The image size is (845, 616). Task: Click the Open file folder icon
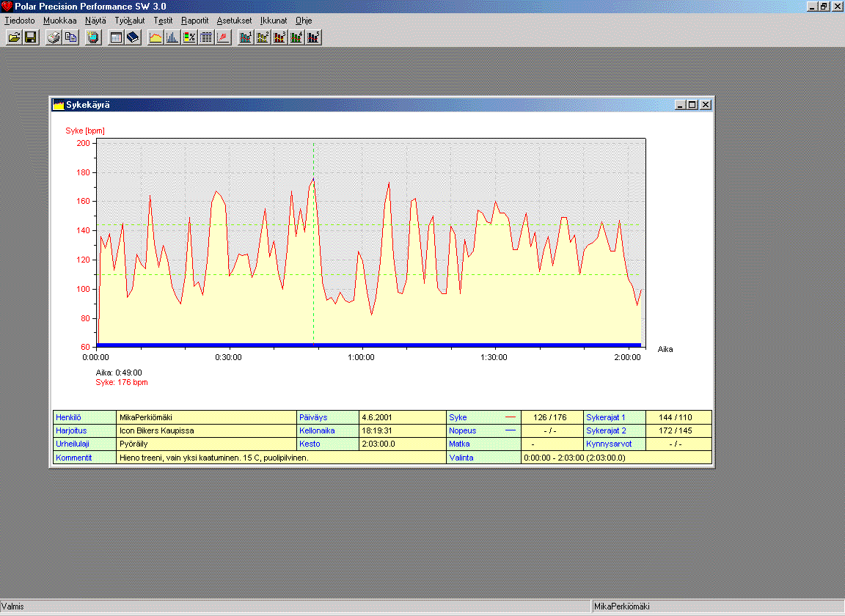(14, 37)
